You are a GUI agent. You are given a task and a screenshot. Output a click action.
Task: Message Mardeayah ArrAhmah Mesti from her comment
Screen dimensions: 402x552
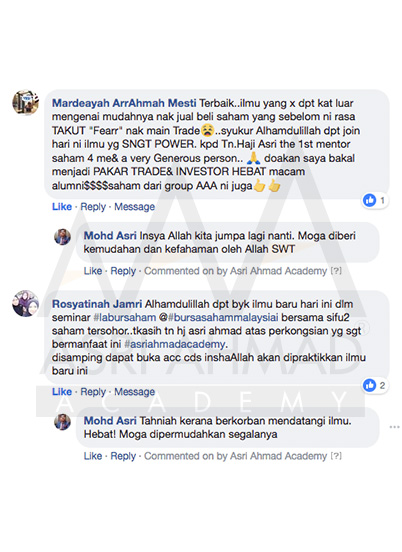(134, 207)
